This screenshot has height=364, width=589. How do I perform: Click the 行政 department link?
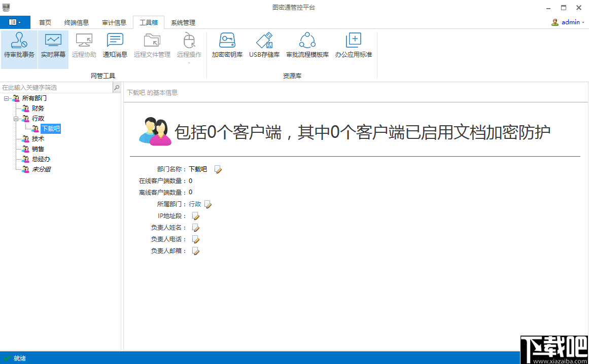click(194, 204)
